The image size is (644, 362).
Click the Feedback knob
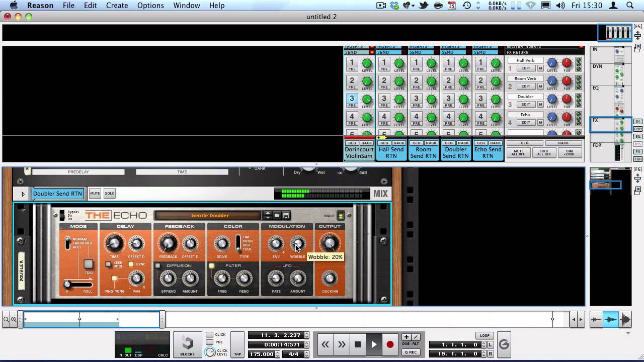click(x=168, y=244)
